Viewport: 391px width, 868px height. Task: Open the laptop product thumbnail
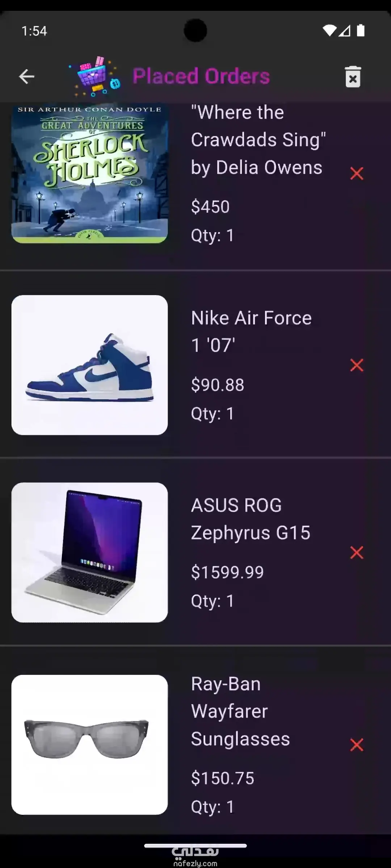click(x=89, y=552)
